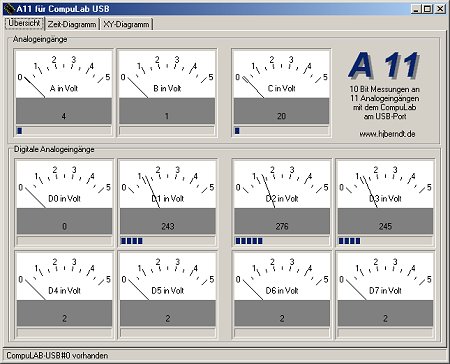Click the level bar below meter D1
Image resolution: width=450 pixels, height=364 pixels.
(x=168, y=241)
